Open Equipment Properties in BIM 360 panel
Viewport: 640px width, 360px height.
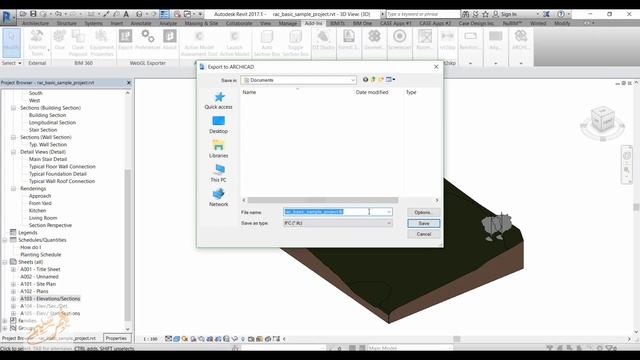coord(102,42)
